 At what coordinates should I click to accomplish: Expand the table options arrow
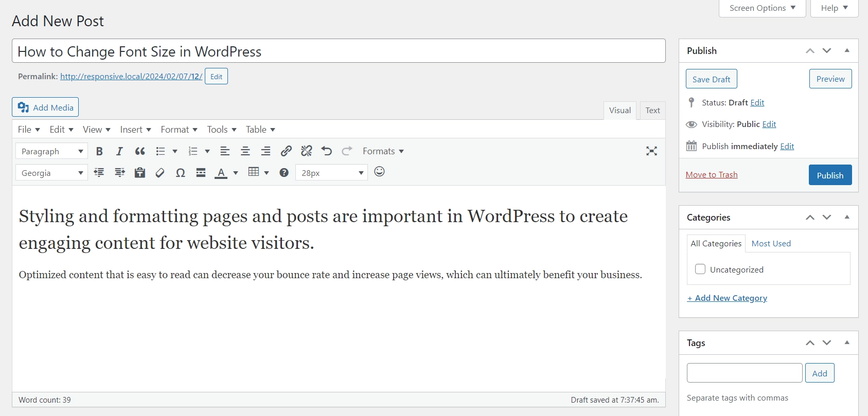pyautogui.click(x=267, y=173)
